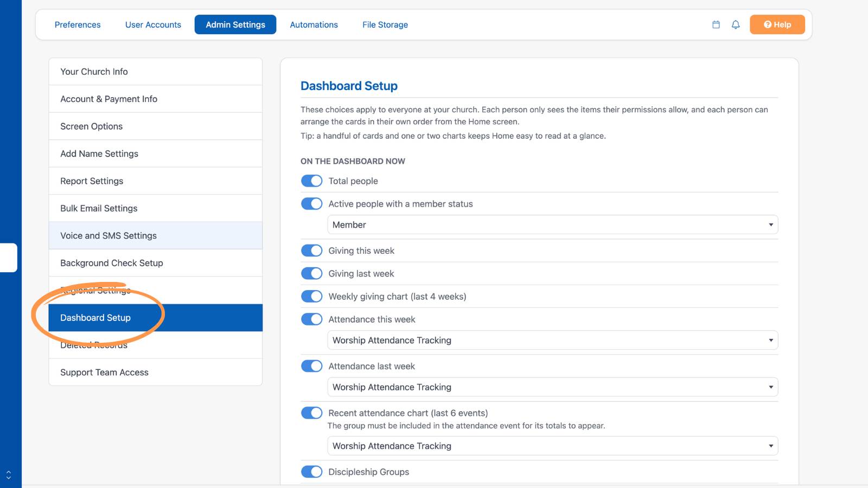Open Recent attendance chart group dropdown
The height and width of the screenshot is (488, 868).
(553, 446)
